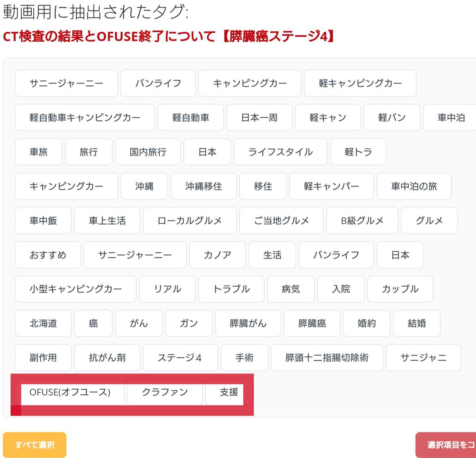The width and height of the screenshot is (476, 458).
Task: Select the 小型キャンピングカー tag
Action: tap(76, 289)
